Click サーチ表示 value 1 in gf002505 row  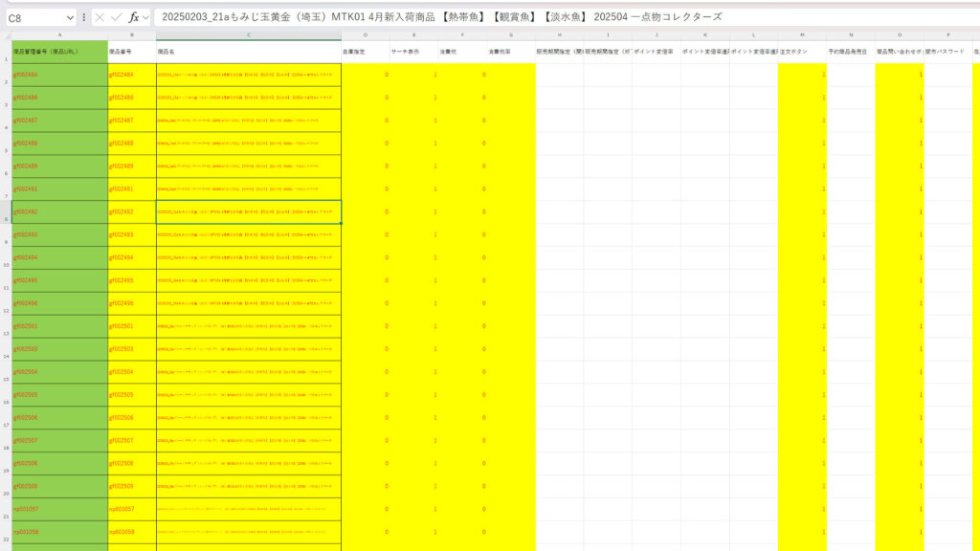[413, 395]
